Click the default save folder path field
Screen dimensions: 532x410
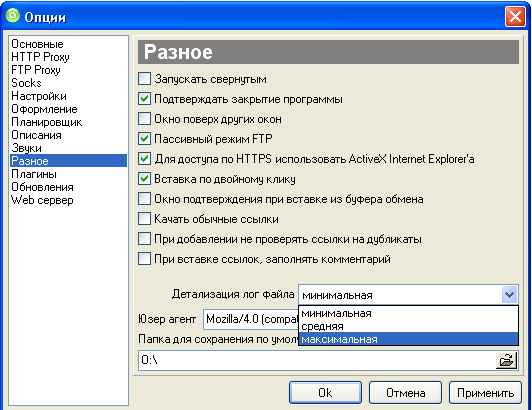click(317, 360)
